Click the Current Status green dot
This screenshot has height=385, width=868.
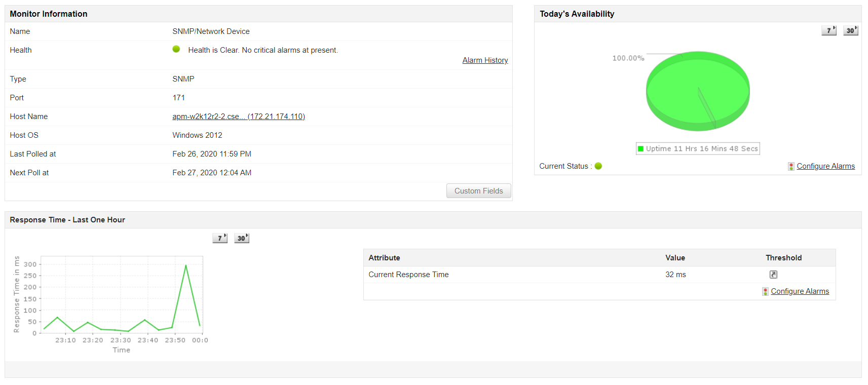coord(598,166)
